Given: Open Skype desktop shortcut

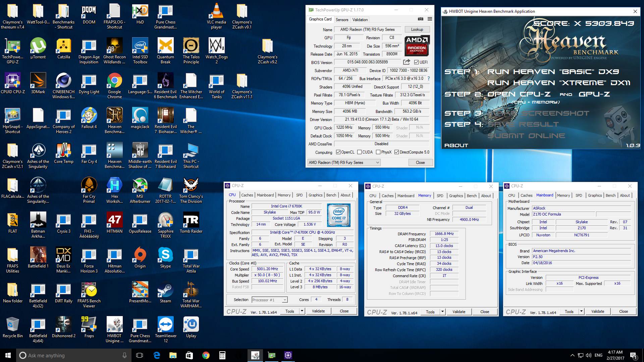Looking at the screenshot, I should pos(165,258).
